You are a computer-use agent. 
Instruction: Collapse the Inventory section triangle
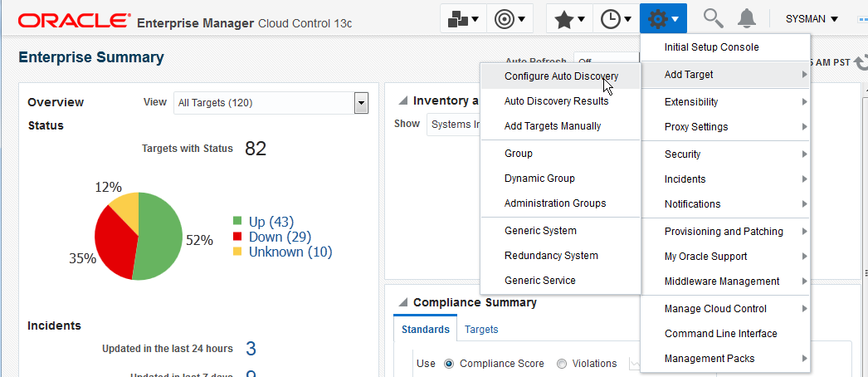click(403, 100)
